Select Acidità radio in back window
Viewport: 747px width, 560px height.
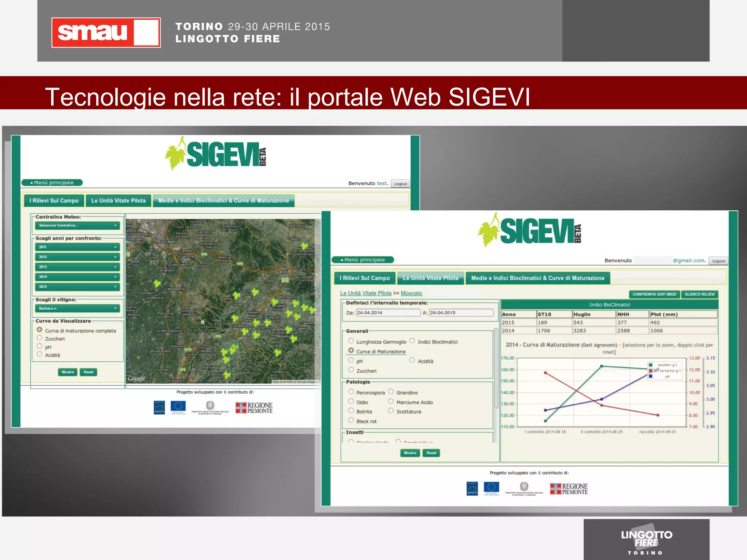click(39, 354)
